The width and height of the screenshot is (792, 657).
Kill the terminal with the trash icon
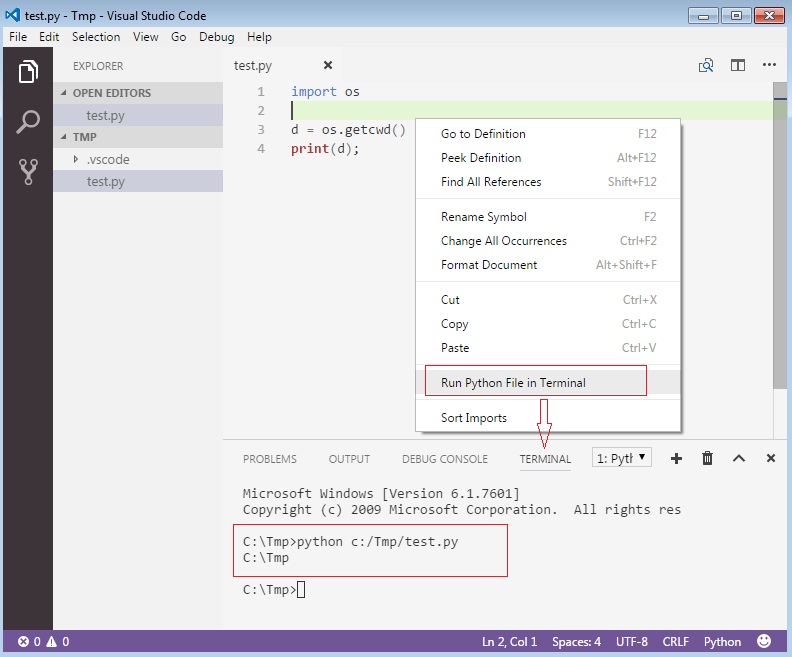coord(707,458)
